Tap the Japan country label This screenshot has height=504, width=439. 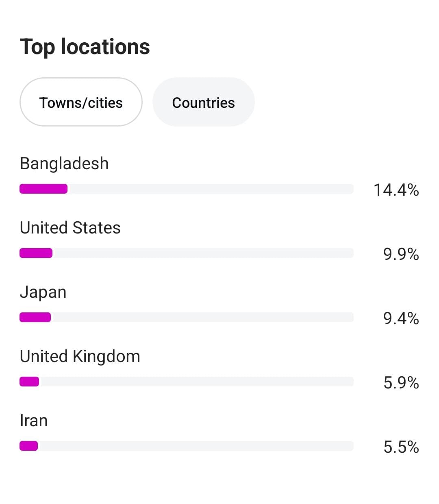tap(43, 292)
